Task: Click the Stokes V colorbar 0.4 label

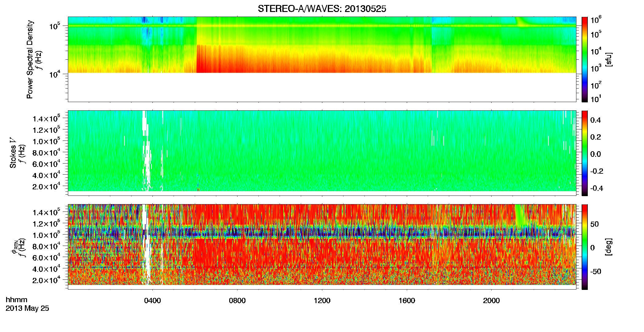Action: point(595,120)
